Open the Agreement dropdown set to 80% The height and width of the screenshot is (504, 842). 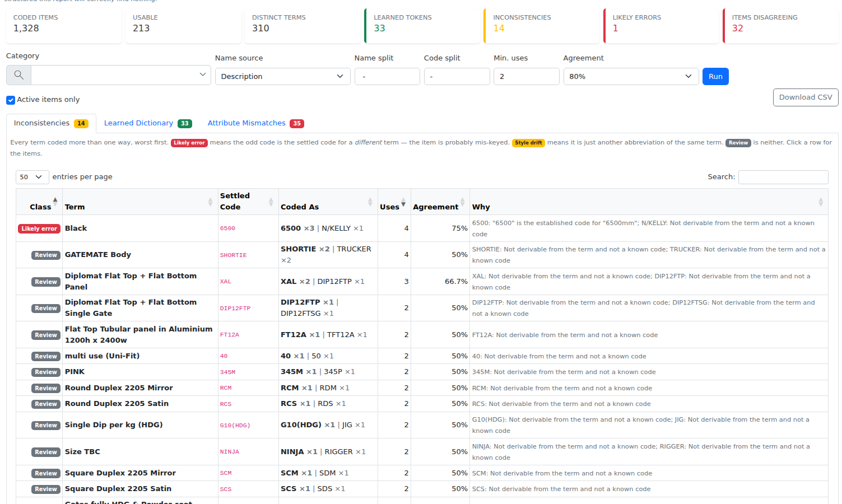(x=631, y=77)
